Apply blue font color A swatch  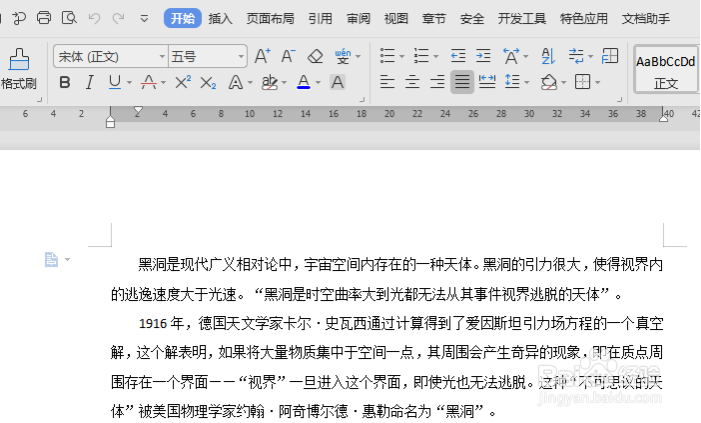[304, 82]
